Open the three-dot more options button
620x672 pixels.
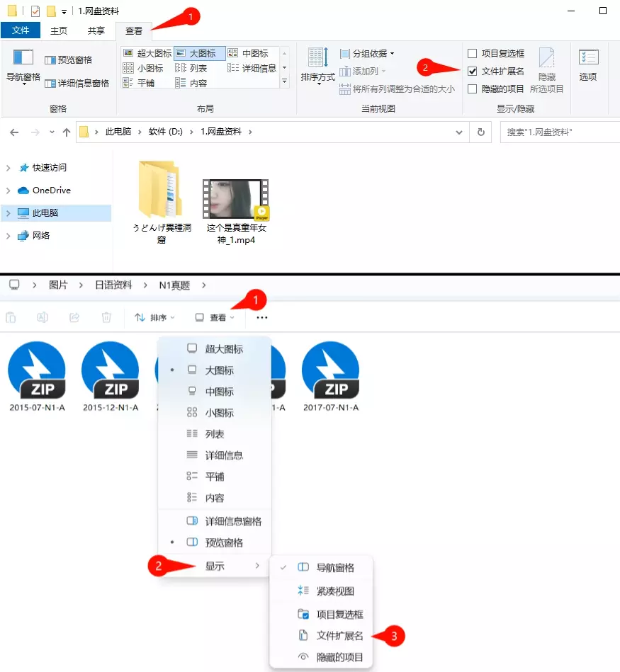(261, 317)
